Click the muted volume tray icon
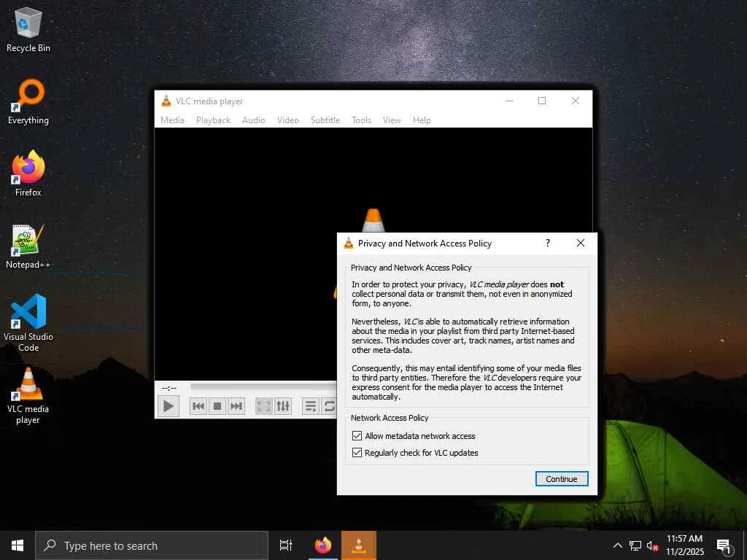Image resolution: width=747 pixels, height=560 pixels. pyautogui.click(x=653, y=545)
